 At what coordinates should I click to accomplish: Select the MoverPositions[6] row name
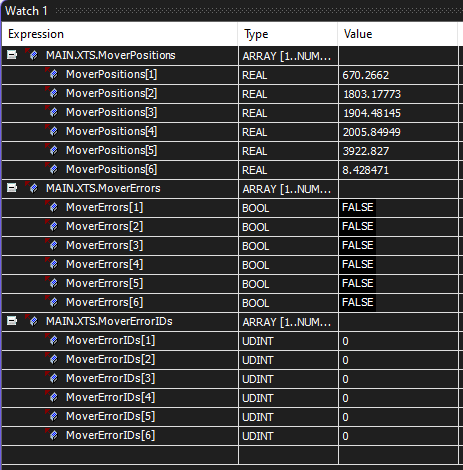pyautogui.click(x=111, y=169)
